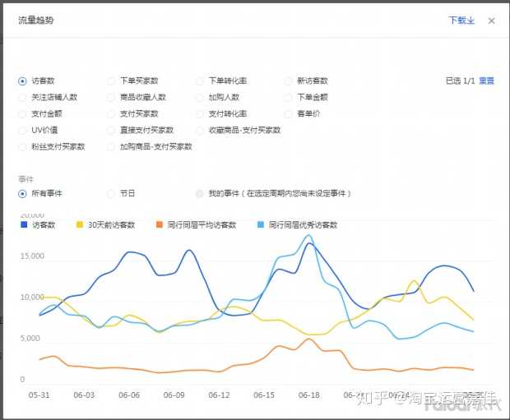The image size is (510, 420).
Task: Click the 10,000 y-axis label
Action: tap(32, 297)
